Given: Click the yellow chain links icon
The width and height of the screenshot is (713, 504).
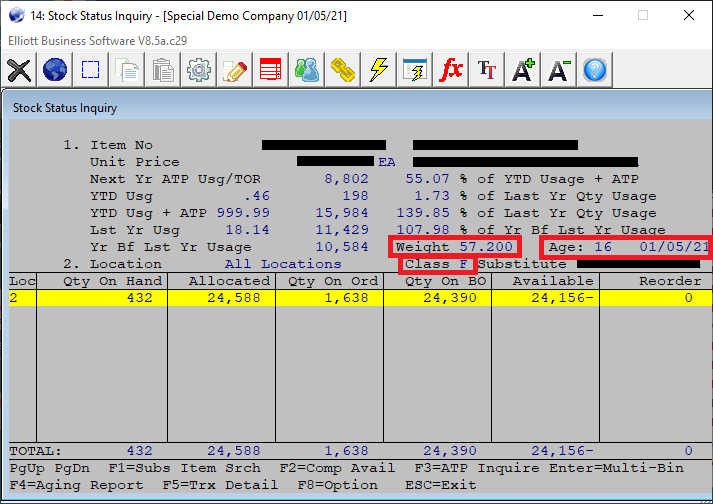Looking at the screenshot, I should click(343, 70).
